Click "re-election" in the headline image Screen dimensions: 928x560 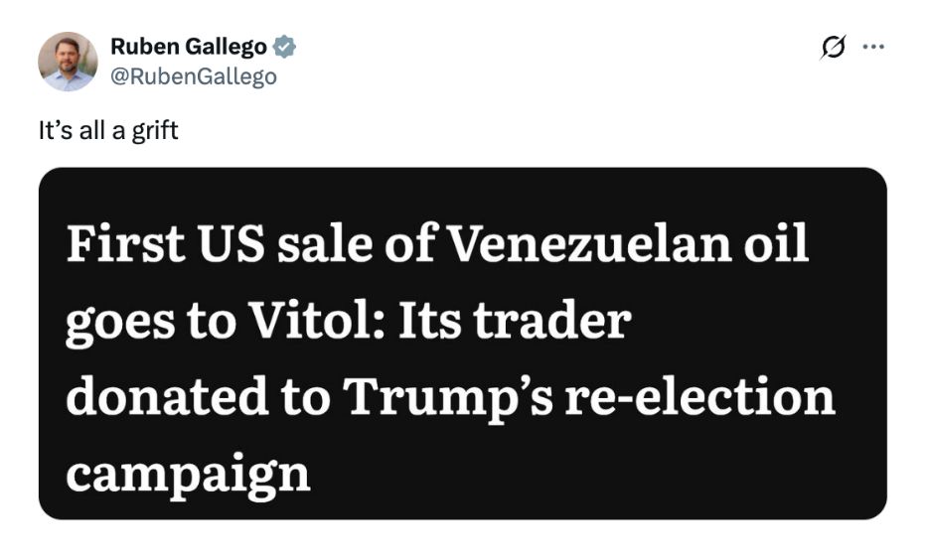(699, 396)
